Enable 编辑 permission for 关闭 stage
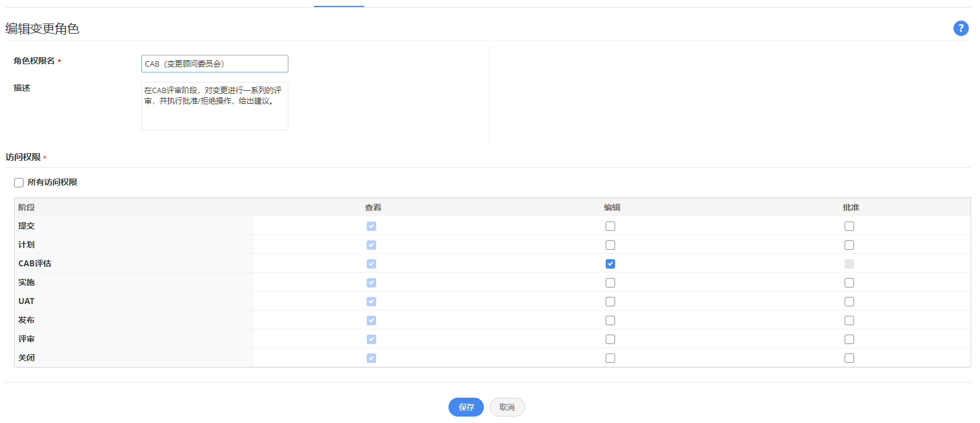This screenshot has width=980, height=423. (x=610, y=358)
